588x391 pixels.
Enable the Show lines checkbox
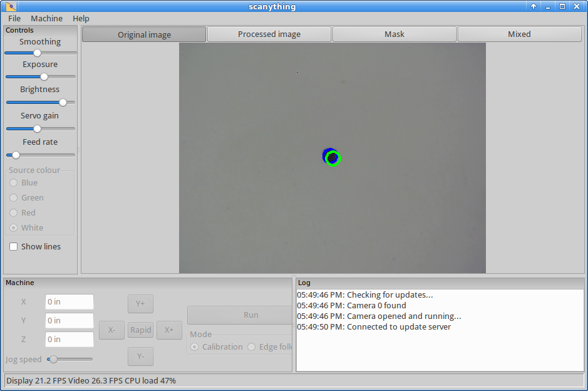coord(14,246)
